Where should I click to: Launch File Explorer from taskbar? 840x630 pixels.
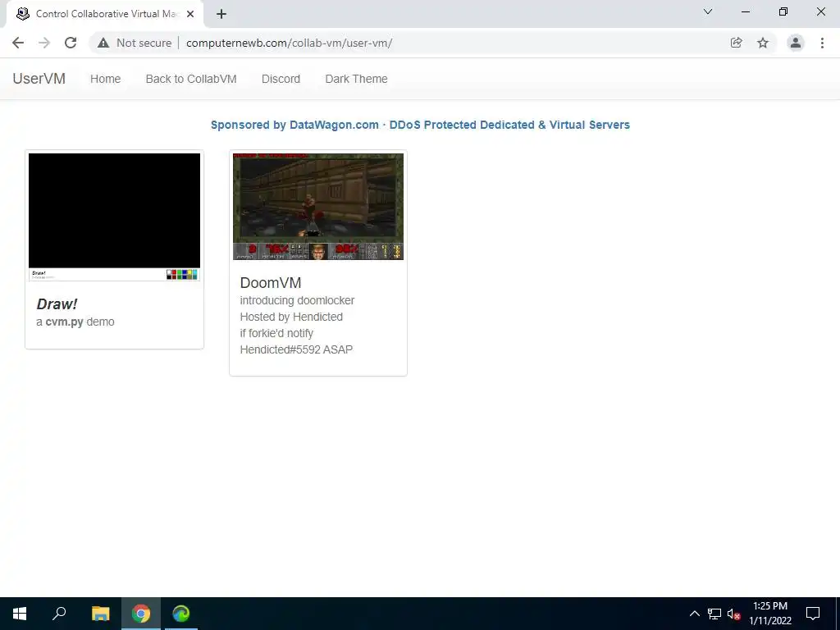(x=100, y=614)
